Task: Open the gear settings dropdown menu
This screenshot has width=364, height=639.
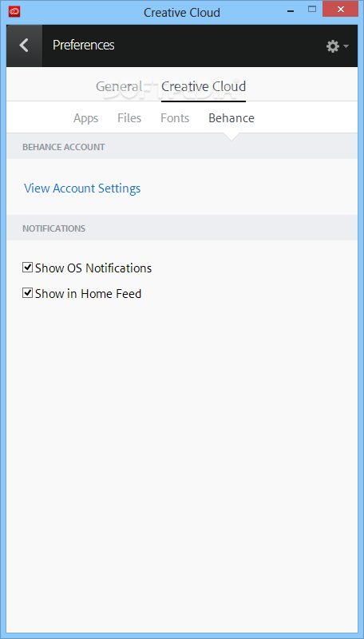Action: tap(338, 46)
